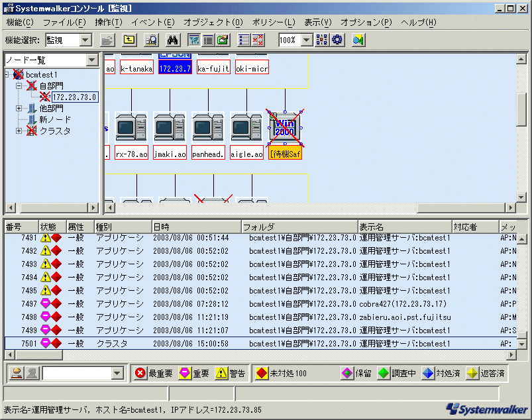Click the gear settings toolbar icon
Image resolution: width=532 pixels, height=420 pixels.
pos(337,40)
